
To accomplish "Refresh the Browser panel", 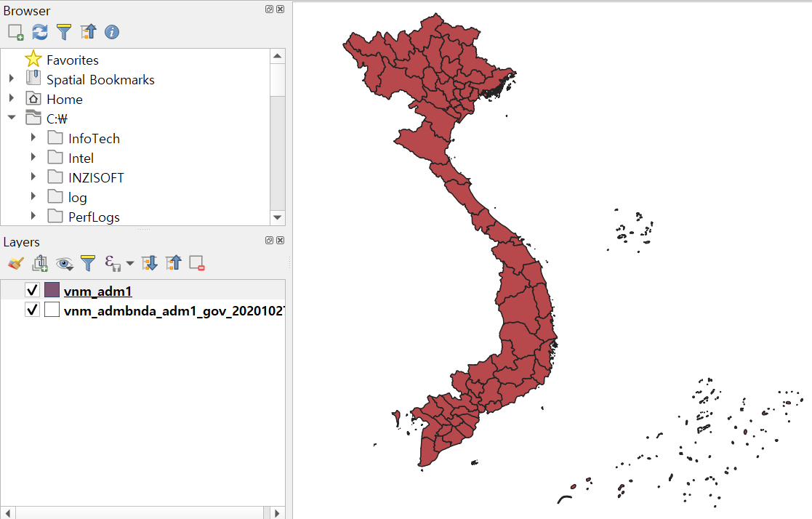I will tap(40, 32).
